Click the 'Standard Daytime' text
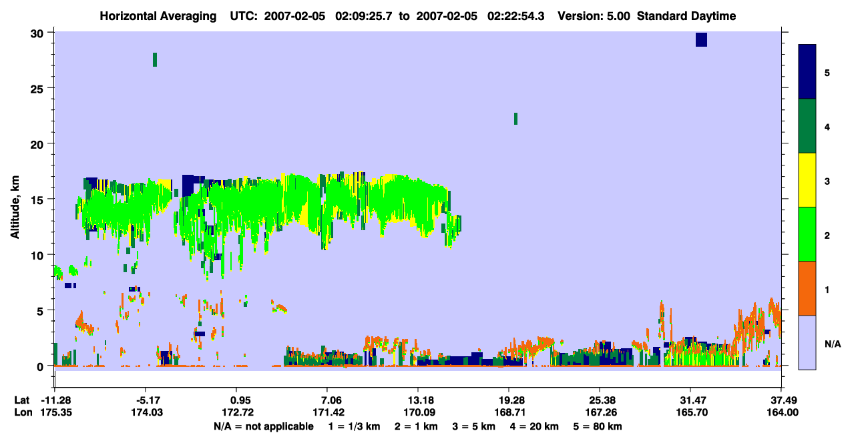This screenshot has width=868, height=445. pos(686,16)
